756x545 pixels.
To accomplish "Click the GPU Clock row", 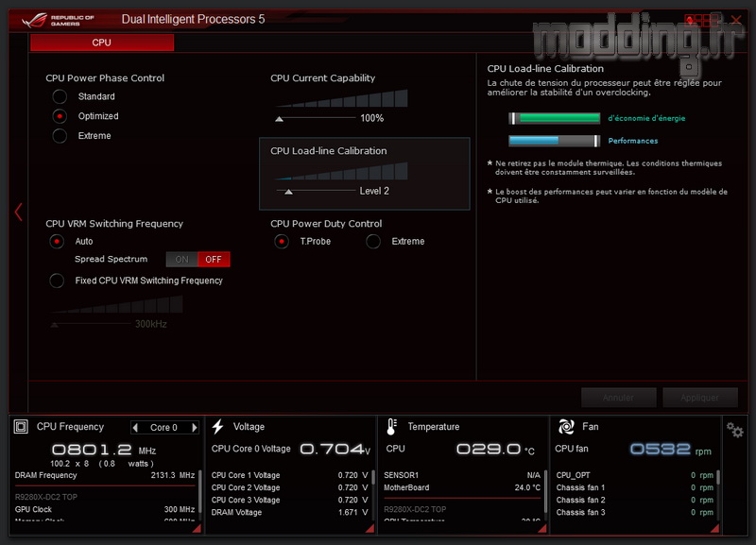I will 105,509.
